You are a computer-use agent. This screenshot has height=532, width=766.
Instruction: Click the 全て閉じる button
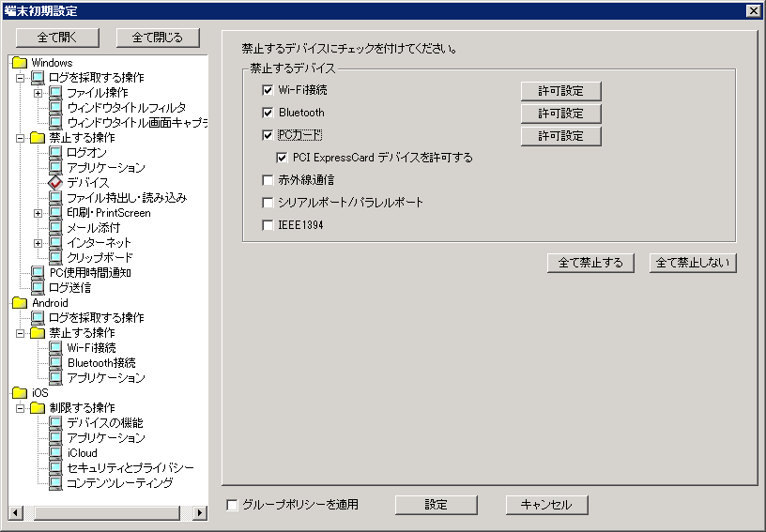tap(158, 38)
